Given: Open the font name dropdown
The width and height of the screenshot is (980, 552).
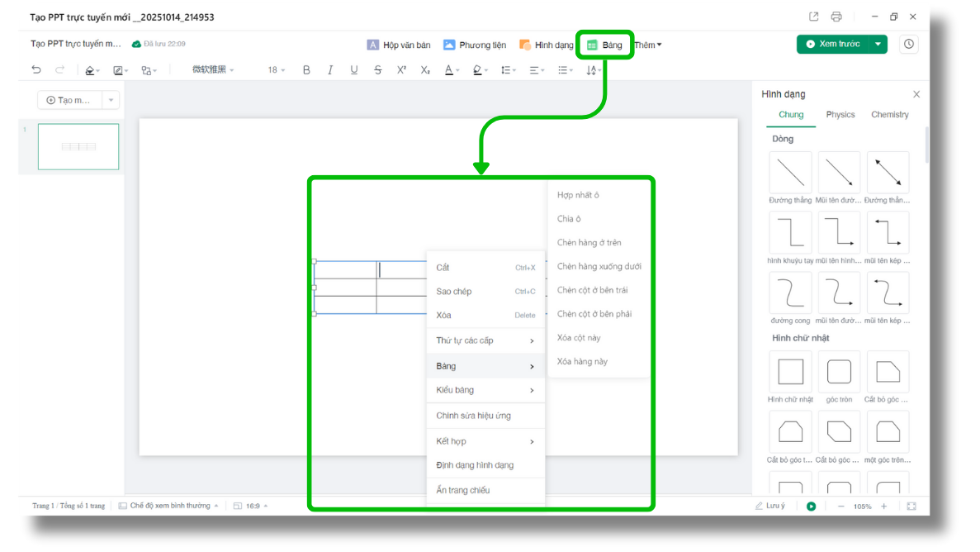Looking at the screenshot, I should [213, 70].
